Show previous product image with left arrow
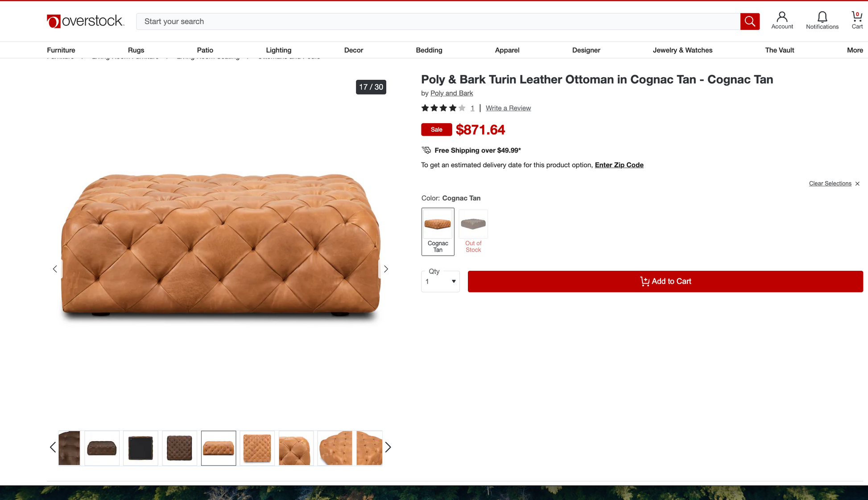Viewport: 868px width, 500px height. (x=55, y=269)
